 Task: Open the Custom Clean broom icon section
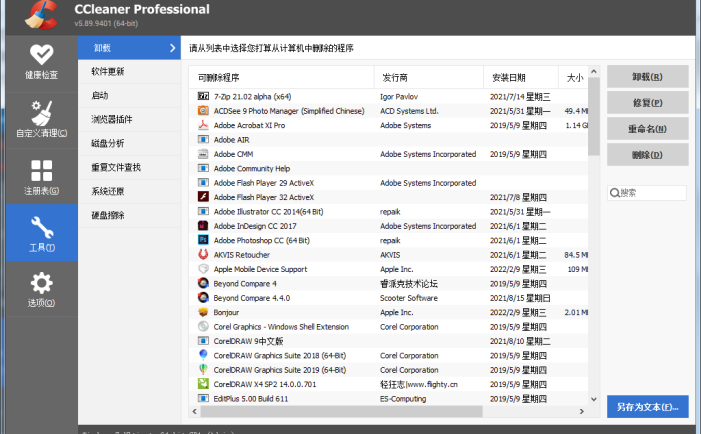(42, 120)
